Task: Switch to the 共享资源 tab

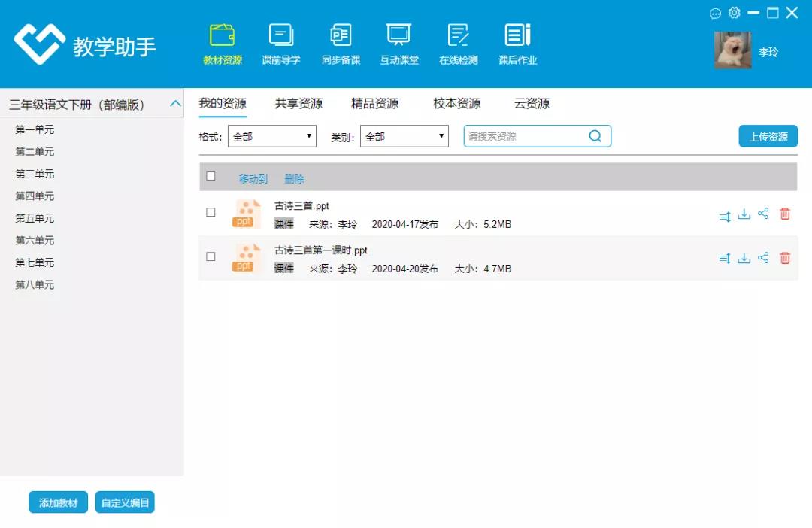Action: [298, 104]
